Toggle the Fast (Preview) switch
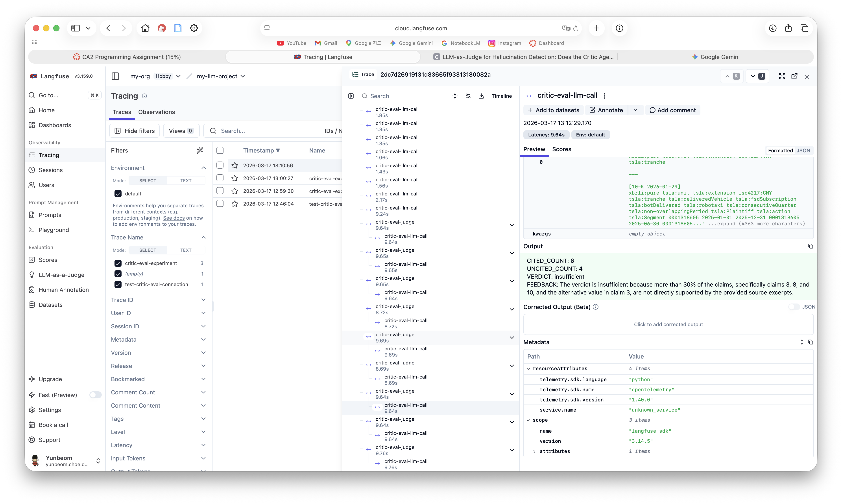The height and width of the screenshot is (504, 842). (x=95, y=395)
